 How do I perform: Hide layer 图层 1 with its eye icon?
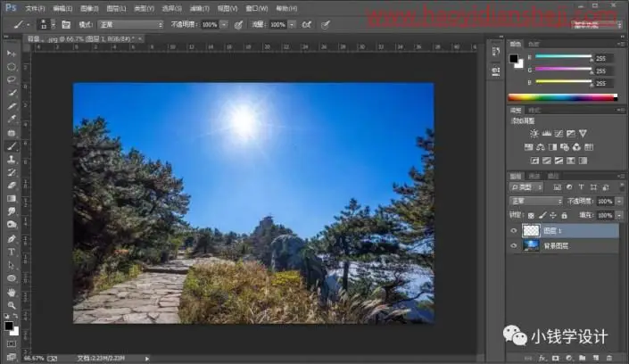(x=514, y=231)
